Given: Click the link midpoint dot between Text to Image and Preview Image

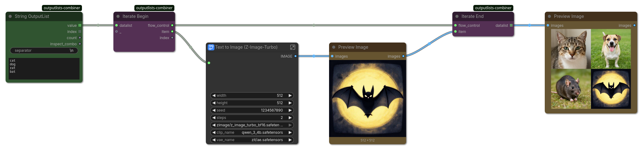Looking at the screenshot, I should pyautogui.click(x=314, y=56).
